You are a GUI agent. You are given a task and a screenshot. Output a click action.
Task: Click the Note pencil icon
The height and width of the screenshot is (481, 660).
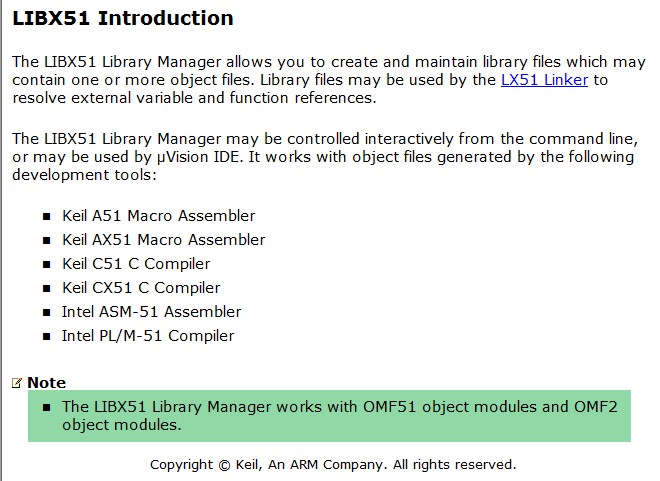click(x=17, y=383)
